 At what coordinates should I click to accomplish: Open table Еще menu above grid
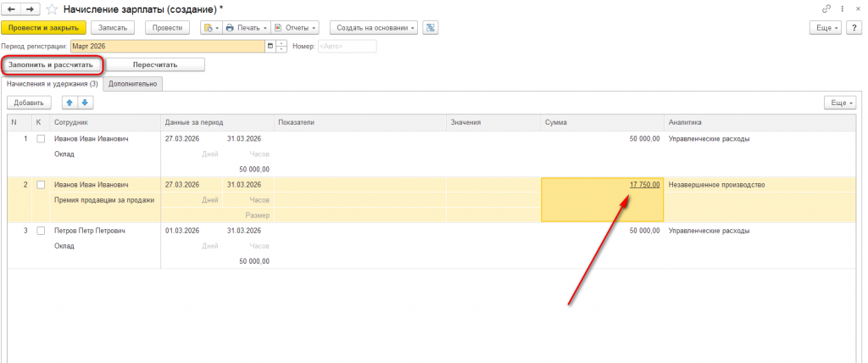(840, 103)
